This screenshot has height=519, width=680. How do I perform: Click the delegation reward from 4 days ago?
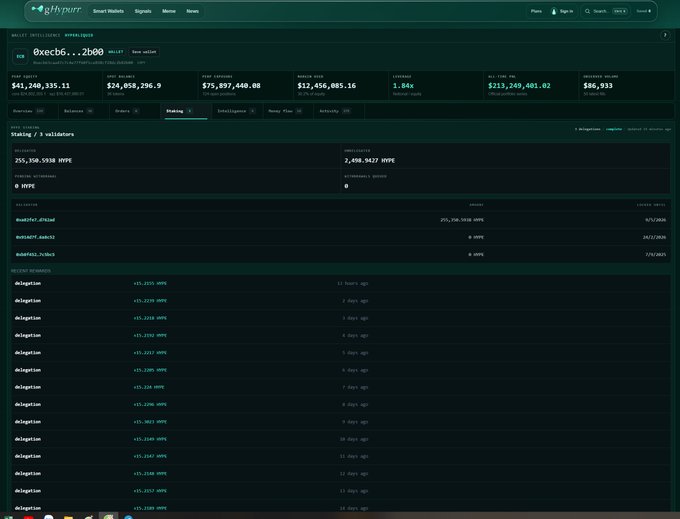coord(340,335)
